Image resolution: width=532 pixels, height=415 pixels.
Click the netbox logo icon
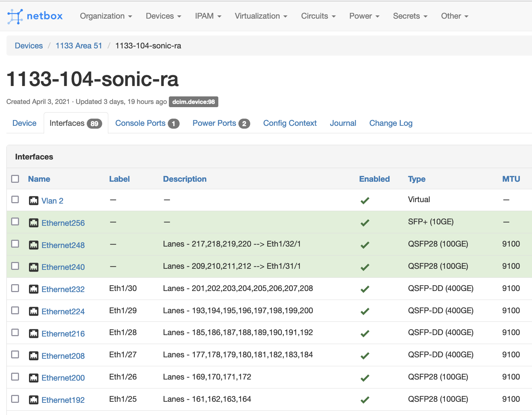(x=15, y=16)
